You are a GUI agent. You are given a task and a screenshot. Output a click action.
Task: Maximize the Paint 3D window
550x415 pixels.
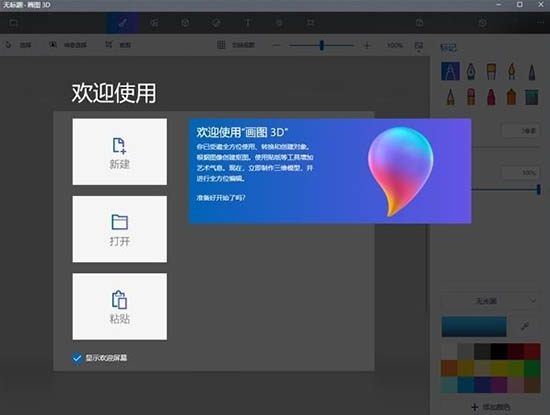[519, 5]
